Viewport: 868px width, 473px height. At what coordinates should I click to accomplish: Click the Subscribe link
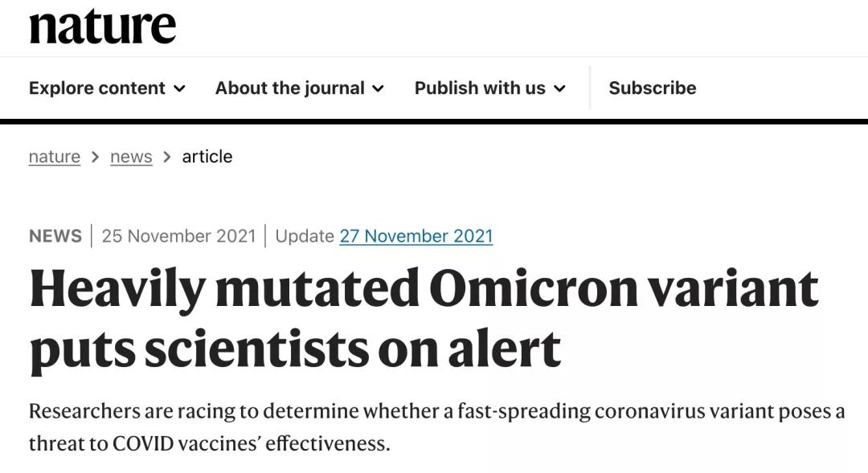[x=653, y=88]
